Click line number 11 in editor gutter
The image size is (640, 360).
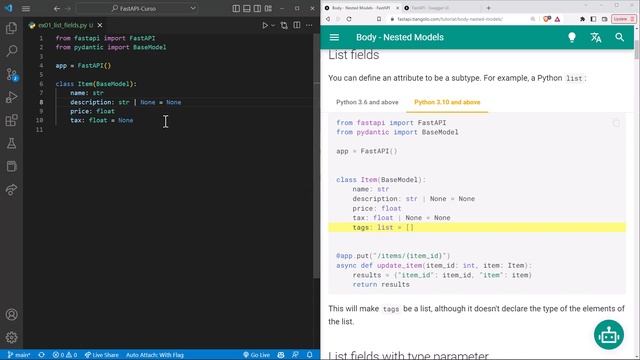tap(40, 129)
